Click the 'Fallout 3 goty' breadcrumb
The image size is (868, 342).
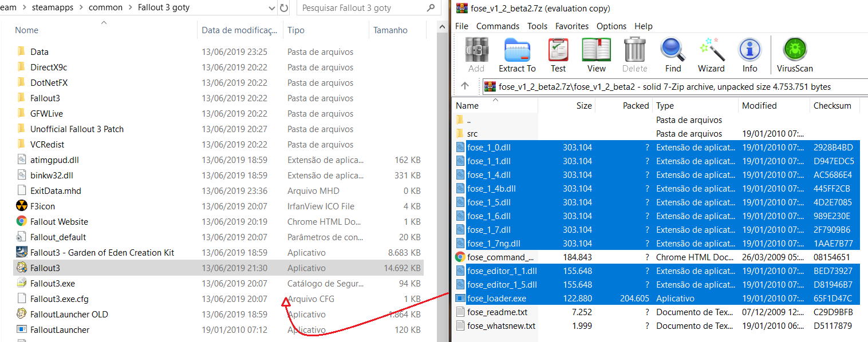tap(164, 8)
